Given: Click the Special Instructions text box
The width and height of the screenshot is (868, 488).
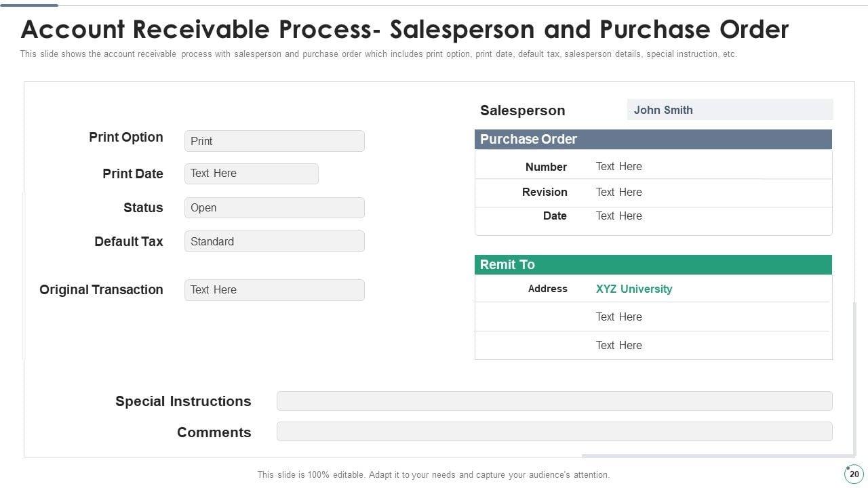Looking at the screenshot, I should point(554,401).
